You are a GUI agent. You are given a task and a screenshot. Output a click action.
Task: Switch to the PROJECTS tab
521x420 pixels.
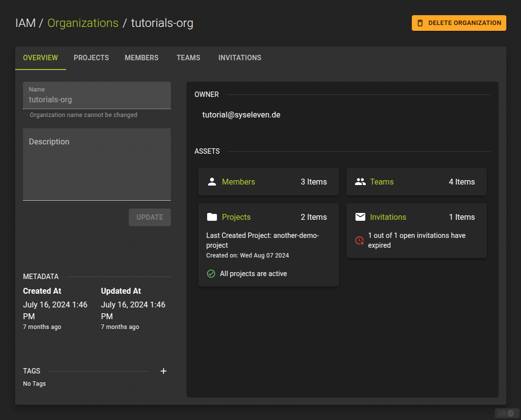91,57
